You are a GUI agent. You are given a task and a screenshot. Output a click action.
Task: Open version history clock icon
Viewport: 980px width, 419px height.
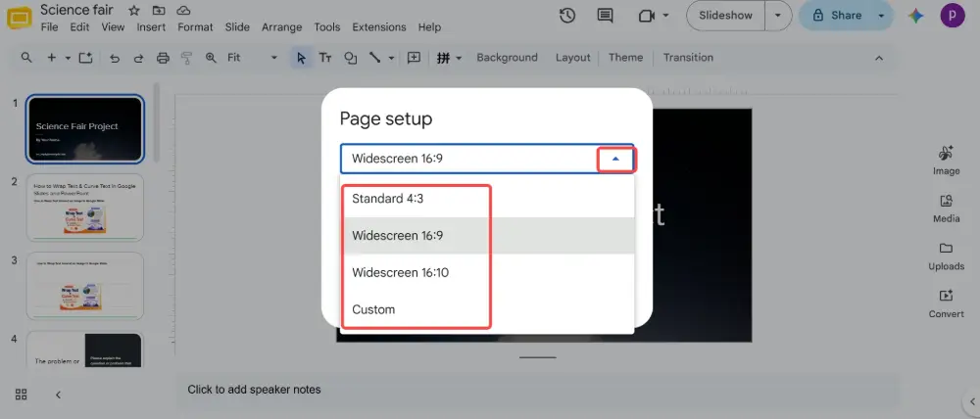[x=566, y=16]
